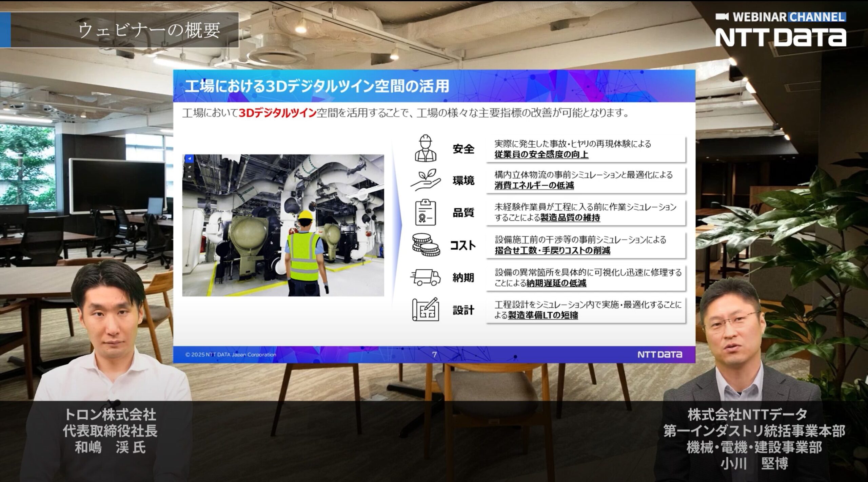Screen dimensions: 868x482
Task: Click the 製造品質の維持 description box
Action: pos(586,212)
